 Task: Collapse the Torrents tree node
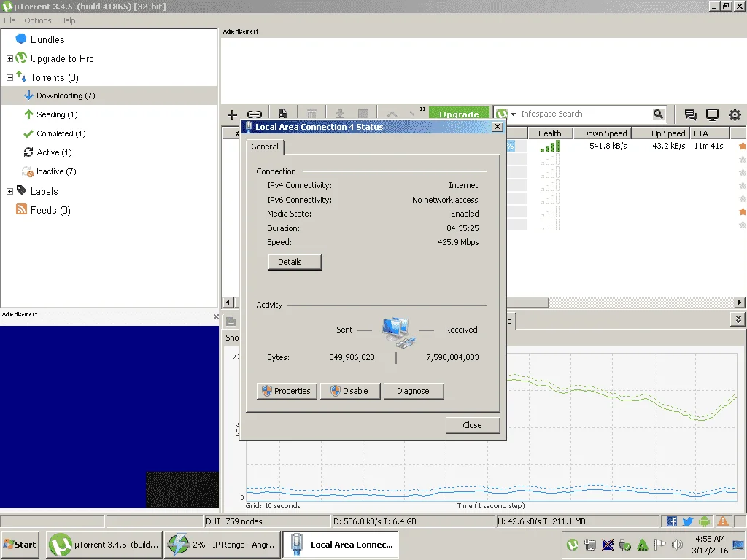coord(9,77)
